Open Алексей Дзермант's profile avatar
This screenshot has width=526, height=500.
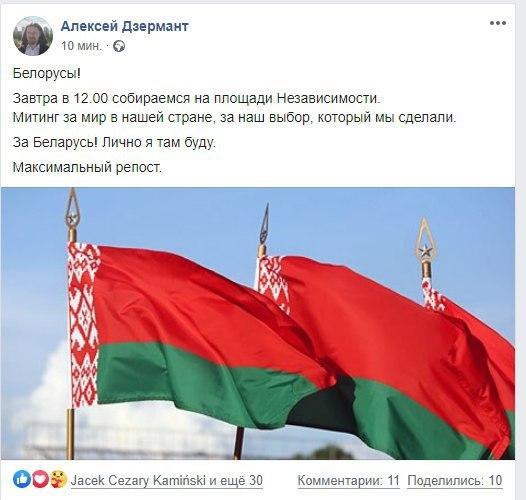coord(33,36)
